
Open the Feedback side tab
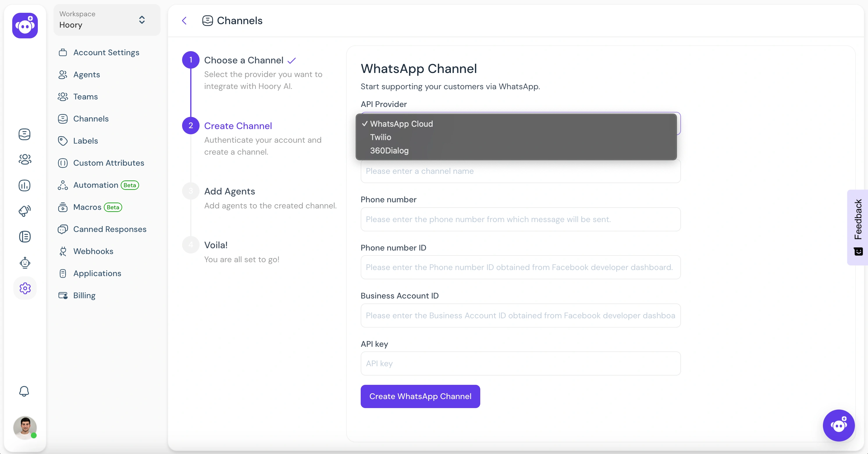point(858,227)
